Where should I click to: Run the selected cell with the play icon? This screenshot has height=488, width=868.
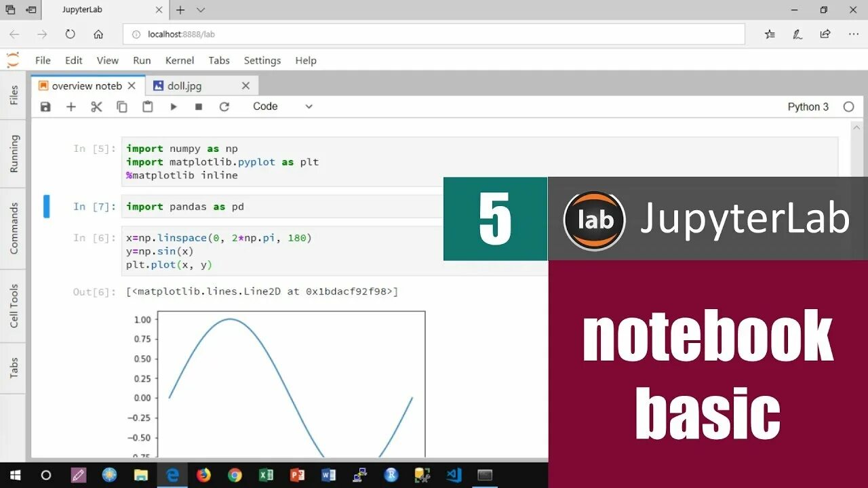(x=174, y=106)
